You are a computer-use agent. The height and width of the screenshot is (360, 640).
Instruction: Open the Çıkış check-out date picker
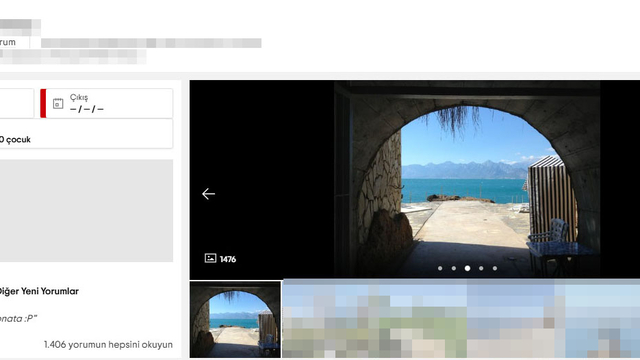click(x=107, y=103)
